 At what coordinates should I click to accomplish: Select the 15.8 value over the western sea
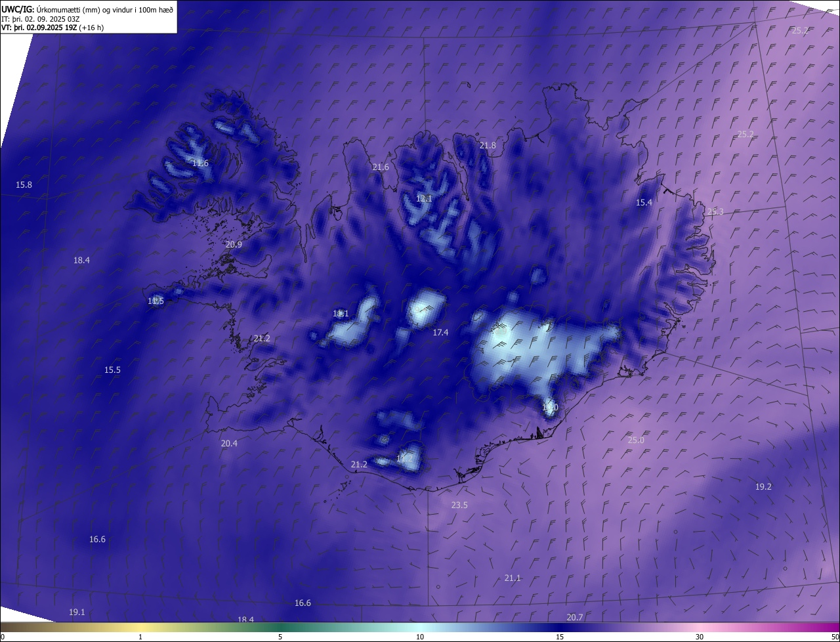coord(24,185)
